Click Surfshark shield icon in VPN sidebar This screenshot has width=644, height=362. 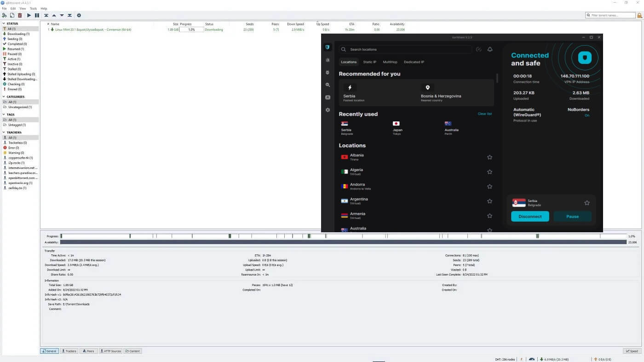coord(328,47)
